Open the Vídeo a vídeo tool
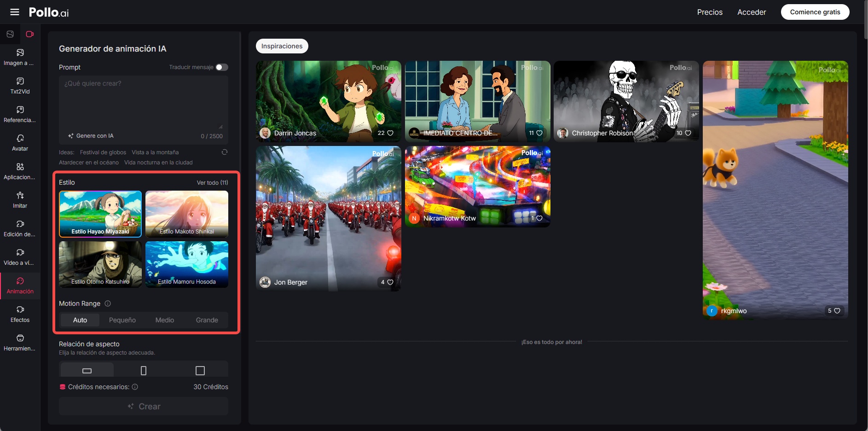Screen dimensions: 868x431 pos(20,257)
